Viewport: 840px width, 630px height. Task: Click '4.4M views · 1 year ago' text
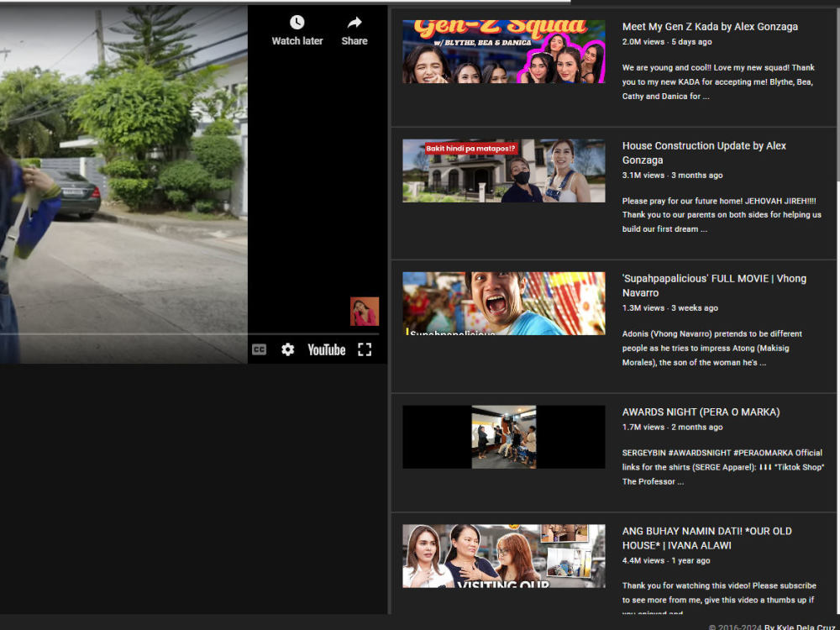666,560
